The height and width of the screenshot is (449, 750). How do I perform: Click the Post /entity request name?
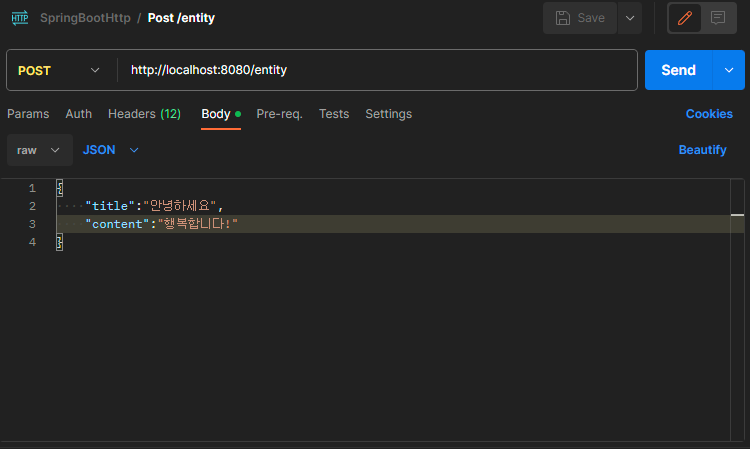(181, 18)
